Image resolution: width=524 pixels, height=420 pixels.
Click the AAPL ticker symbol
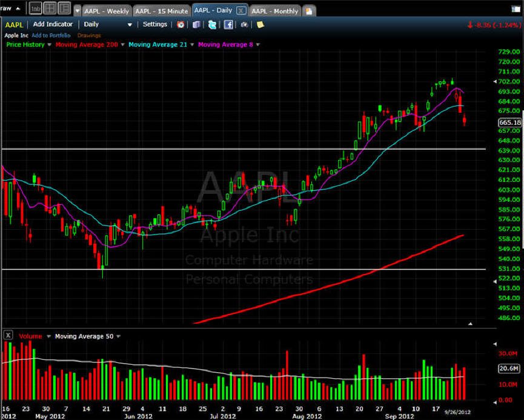(14, 25)
